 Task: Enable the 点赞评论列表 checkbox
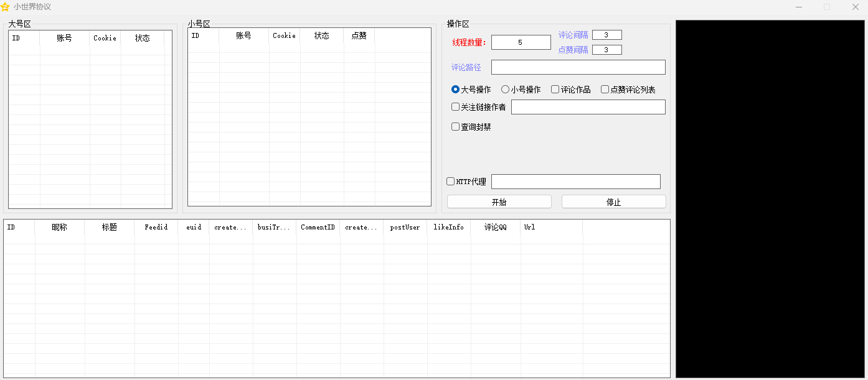[605, 90]
